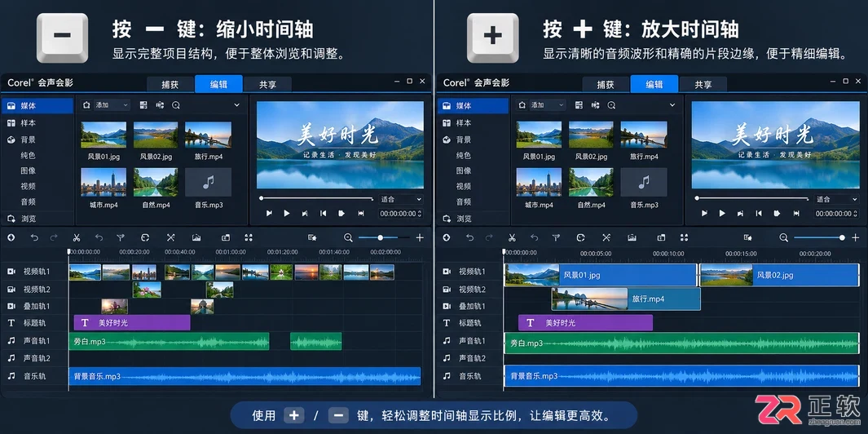The image size is (868, 434).
Task: Select 美好时光 title clip in left timeline
Action: tap(132, 322)
